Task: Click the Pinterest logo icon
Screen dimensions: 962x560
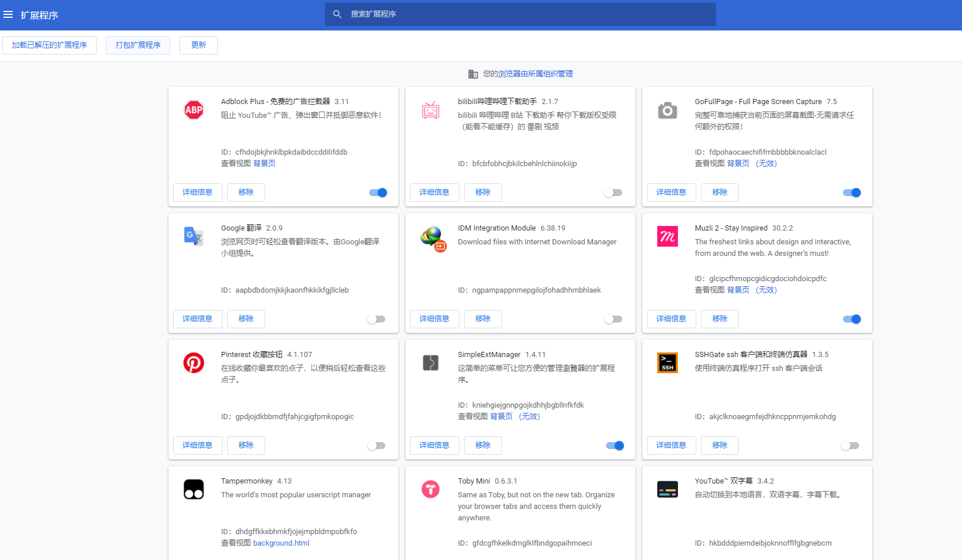Action: 194,362
